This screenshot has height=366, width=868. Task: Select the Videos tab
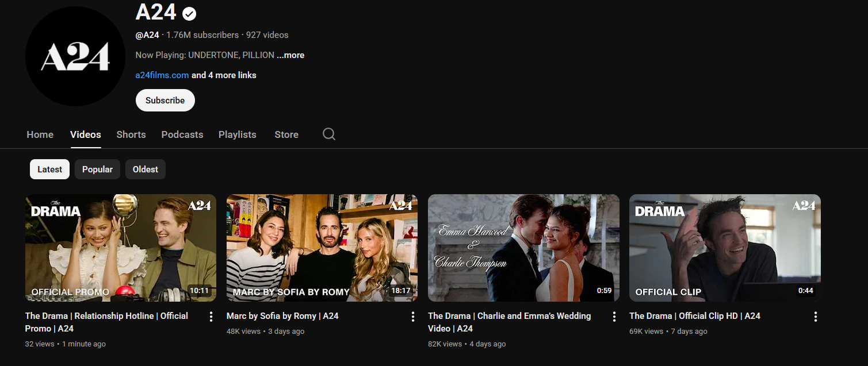(x=86, y=134)
